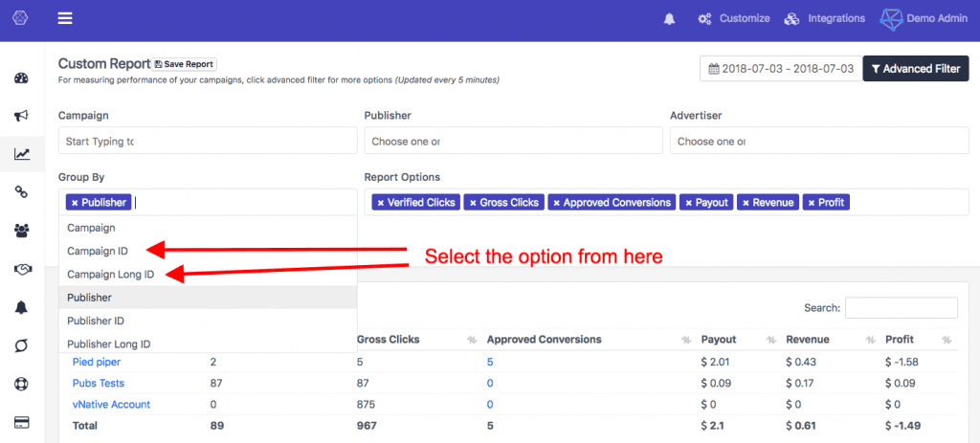Click the notification bell in top bar
Viewport: 980px width, 443px height.
(668, 19)
